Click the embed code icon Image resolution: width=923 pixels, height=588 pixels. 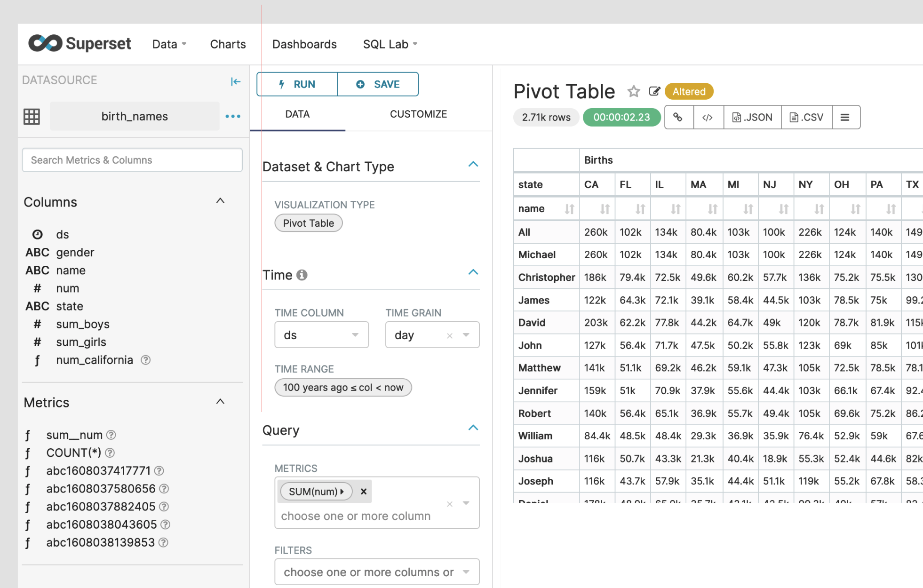coord(708,117)
